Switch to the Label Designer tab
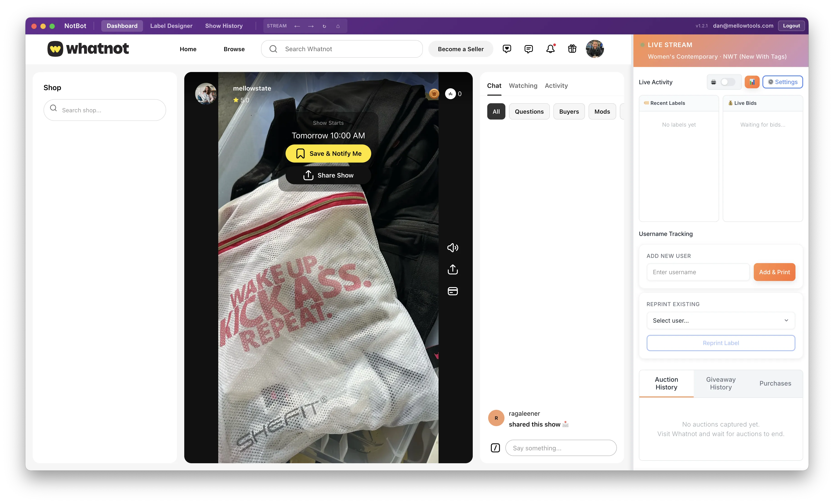The width and height of the screenshot is (834, 504). (171, 26)
